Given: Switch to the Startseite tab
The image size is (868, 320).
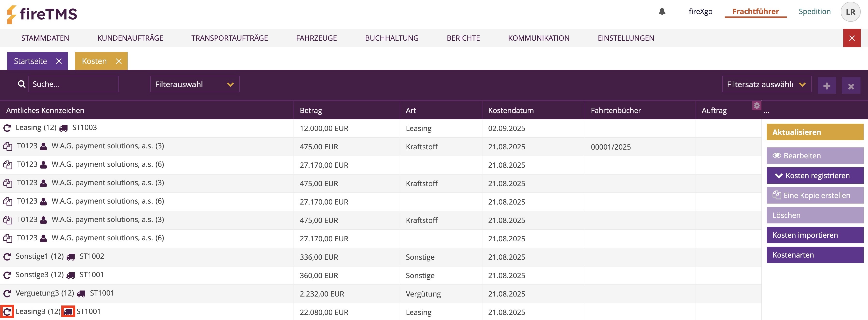Looking at the screenshot, I should tap(30, 61).
